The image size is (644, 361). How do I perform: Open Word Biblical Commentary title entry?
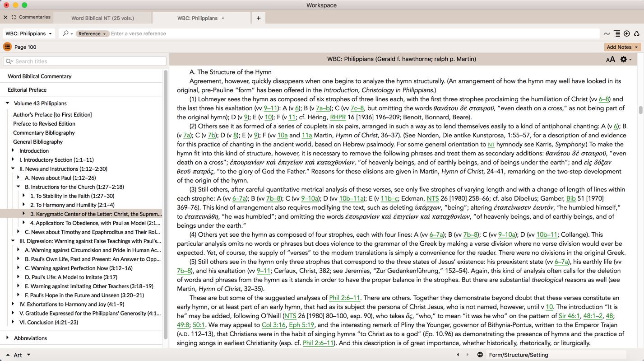tap(40, 76)
